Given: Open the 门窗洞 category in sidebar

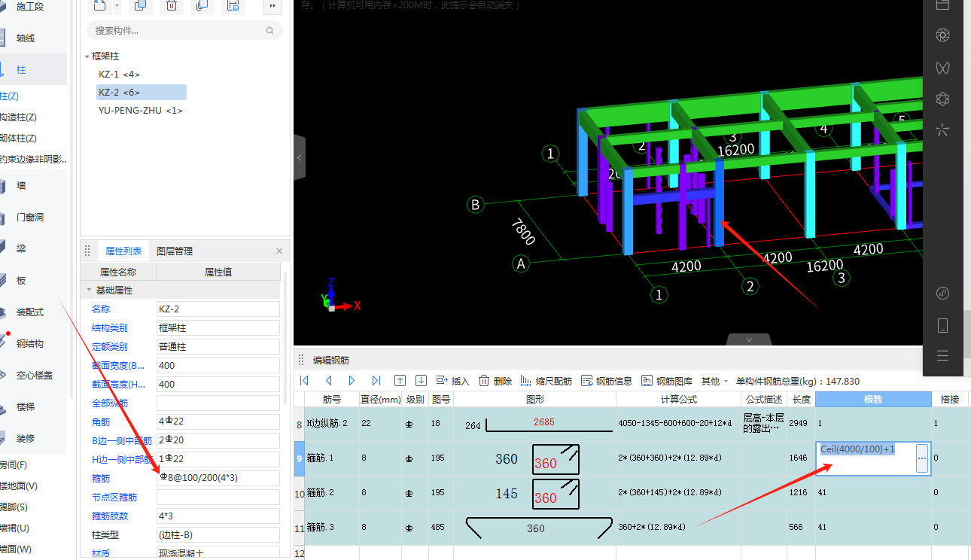Looking at the screenshot, I should pyautogui.click(x=30, y=218).
